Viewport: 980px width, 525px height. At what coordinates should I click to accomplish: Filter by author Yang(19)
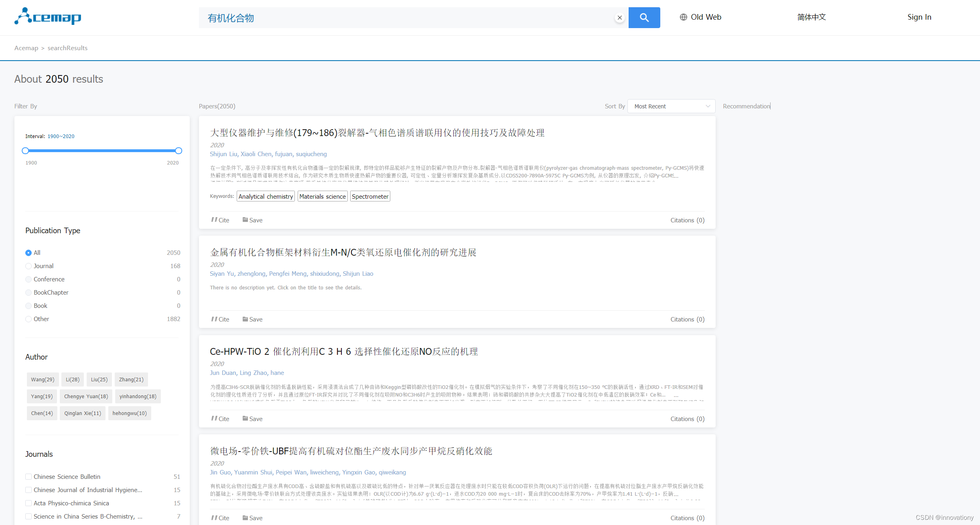point(42,397)
